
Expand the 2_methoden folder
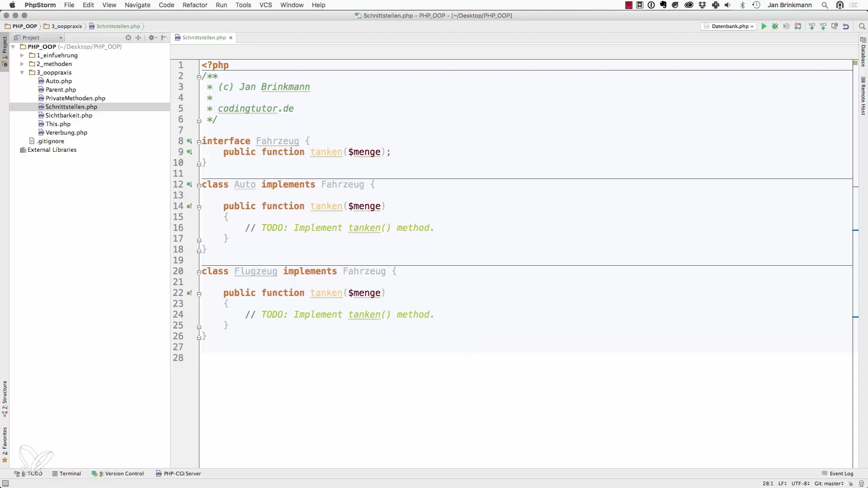22,64
